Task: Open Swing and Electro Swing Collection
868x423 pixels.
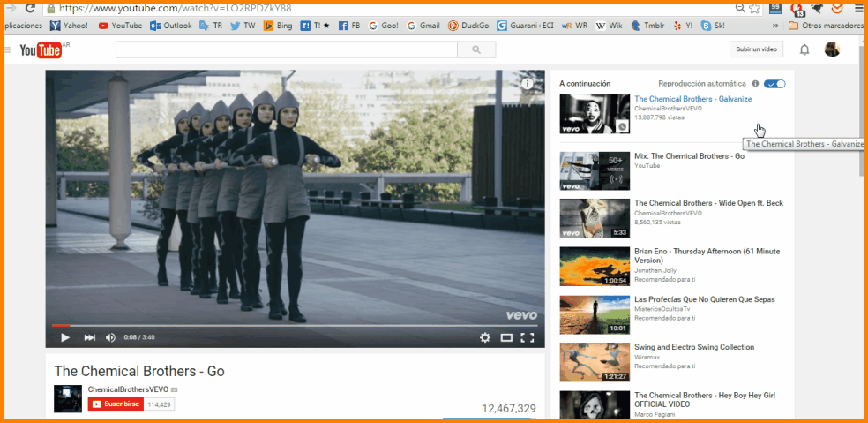Action: [694, 347]
